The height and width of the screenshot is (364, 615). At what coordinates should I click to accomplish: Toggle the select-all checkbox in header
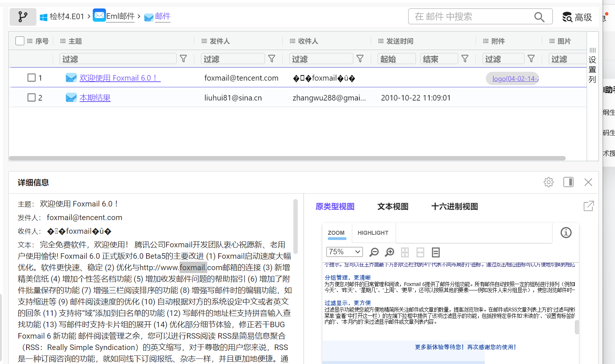(20, 41)
